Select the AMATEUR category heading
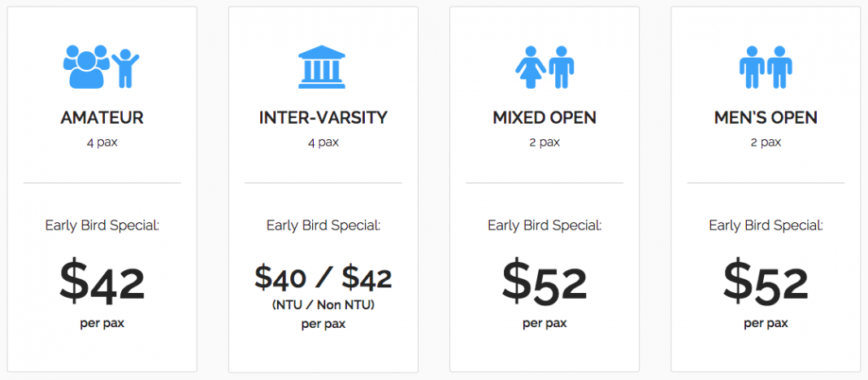 point(102,118)
